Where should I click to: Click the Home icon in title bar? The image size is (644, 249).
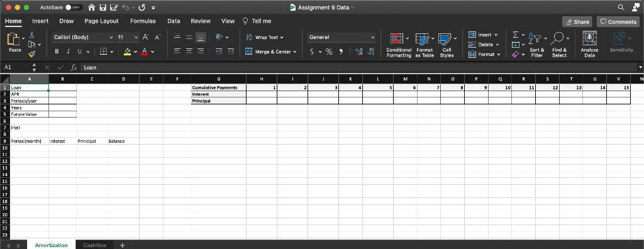click(92, 8)
